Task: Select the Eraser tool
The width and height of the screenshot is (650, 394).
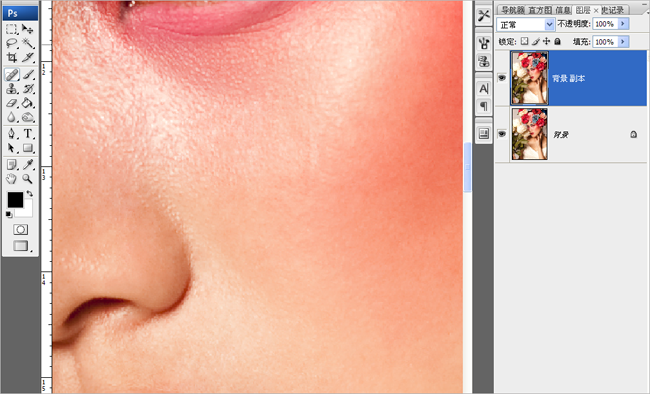Action: [x=12, y=103]
